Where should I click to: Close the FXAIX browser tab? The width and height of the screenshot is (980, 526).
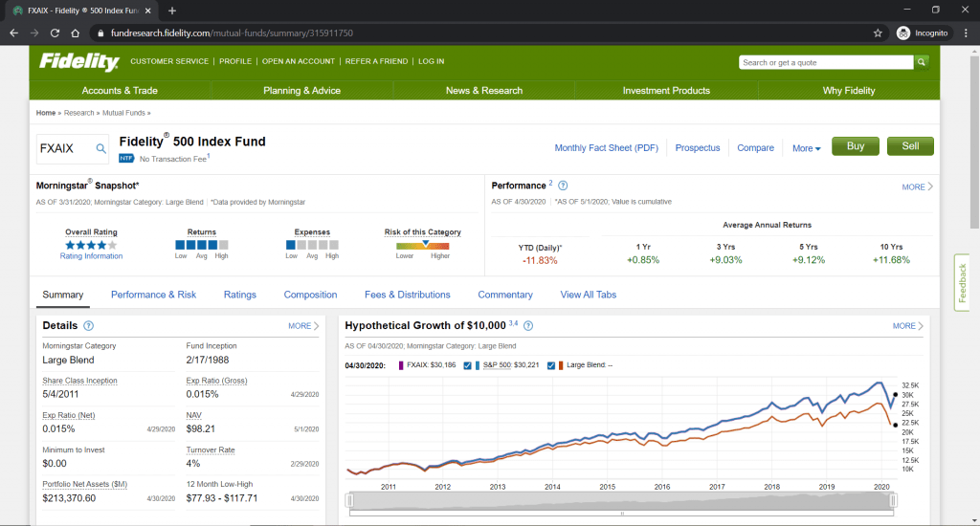pos(148,11)
